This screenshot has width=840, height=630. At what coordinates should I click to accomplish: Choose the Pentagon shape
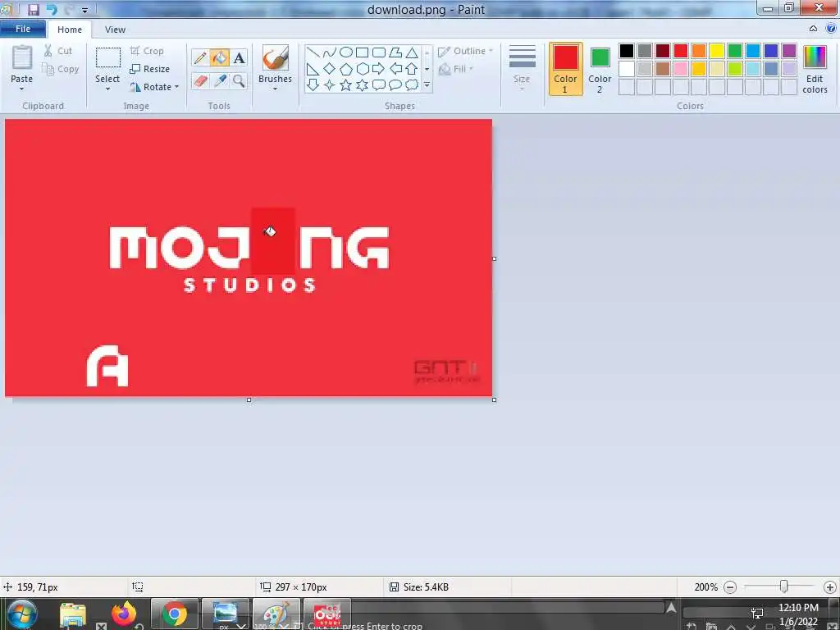346,69
